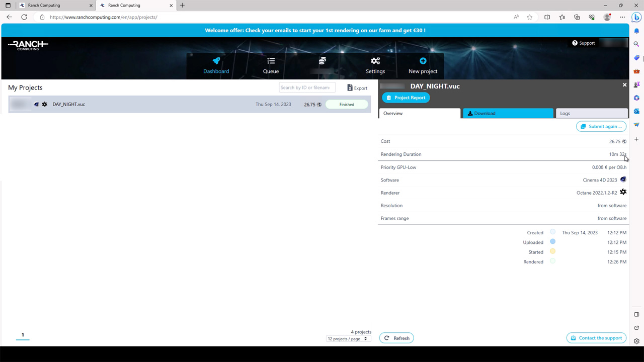Click Octane renderer icon in overview panel
This screenshot has height=362, width=644.
[623, 192]
